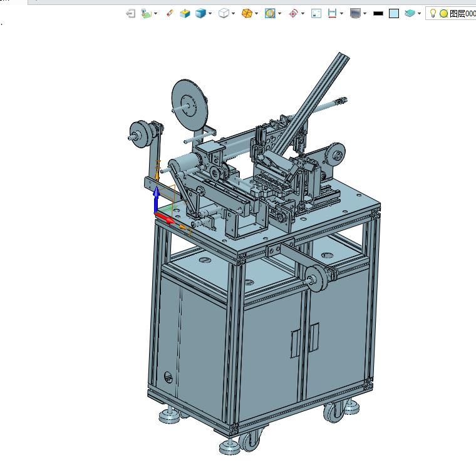Viewport: 476px width, 463px height.
Task: Select the eraser tool icon
Action: [x=170, y=13]
